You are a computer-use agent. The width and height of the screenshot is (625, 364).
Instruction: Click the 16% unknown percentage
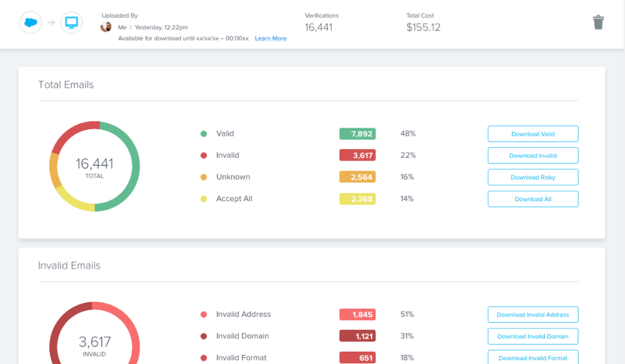tap(407, 177)
